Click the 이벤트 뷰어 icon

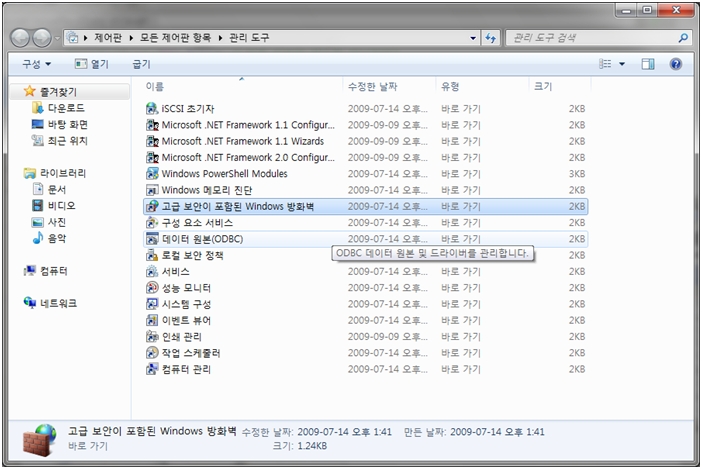coord(152,320)
